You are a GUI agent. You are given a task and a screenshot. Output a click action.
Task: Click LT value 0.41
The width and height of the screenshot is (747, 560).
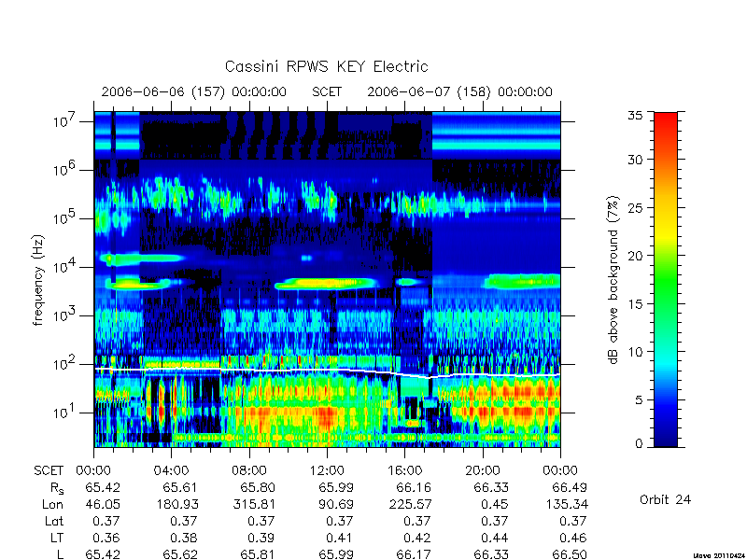click(x=339, y=539)
